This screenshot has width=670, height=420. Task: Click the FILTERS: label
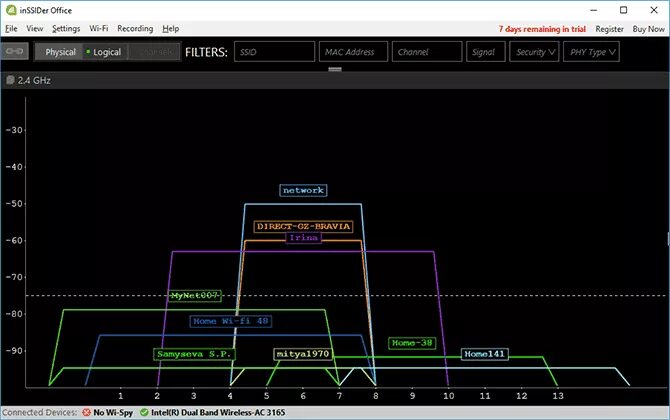coord(206,52)
